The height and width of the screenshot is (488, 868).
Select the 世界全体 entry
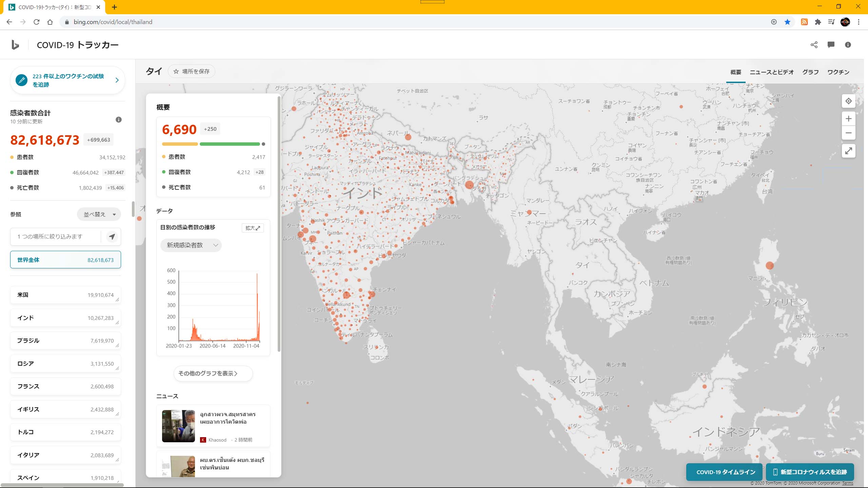65,260
